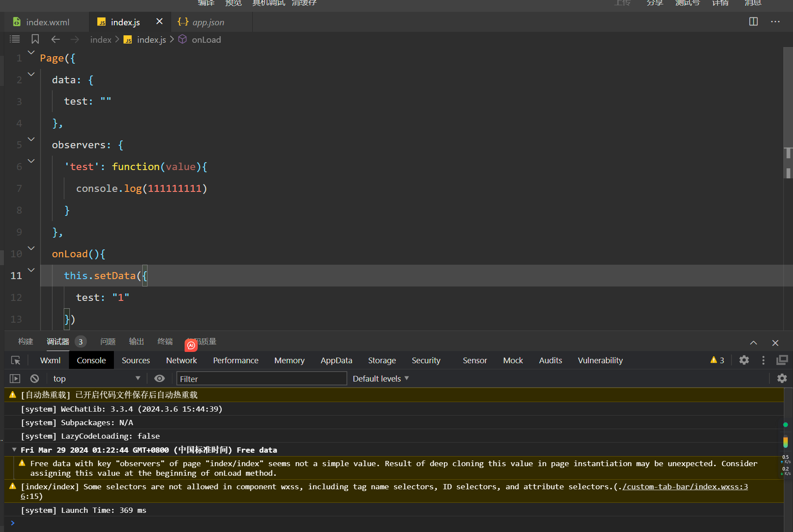Switch to the Wxml devtools tab
The width and height of the screenshot is (793, 532).
coord(50,360)
